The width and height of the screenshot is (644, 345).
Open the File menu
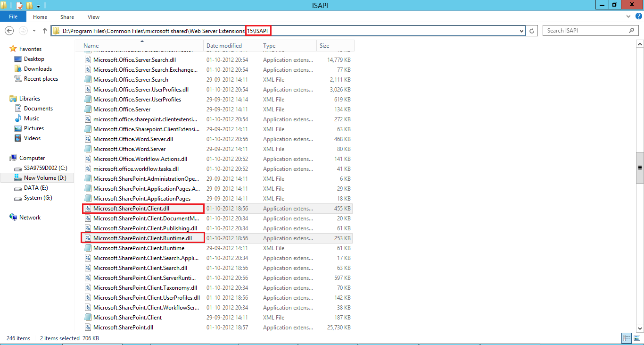[13, 17]
